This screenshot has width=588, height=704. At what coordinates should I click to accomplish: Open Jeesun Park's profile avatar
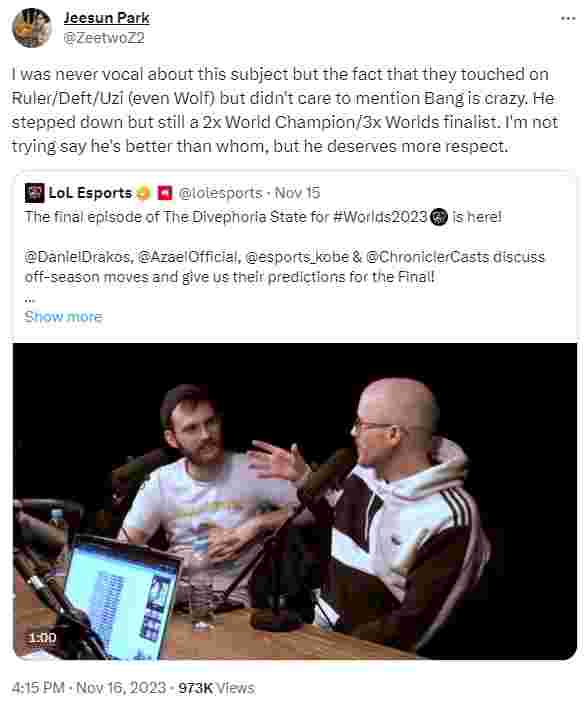[x=31, y=27]
